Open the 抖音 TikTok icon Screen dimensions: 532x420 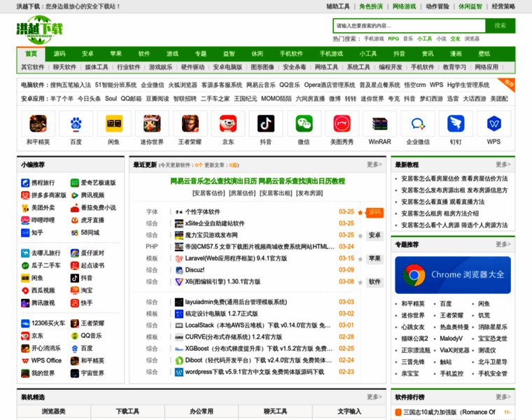pos(266,123)
